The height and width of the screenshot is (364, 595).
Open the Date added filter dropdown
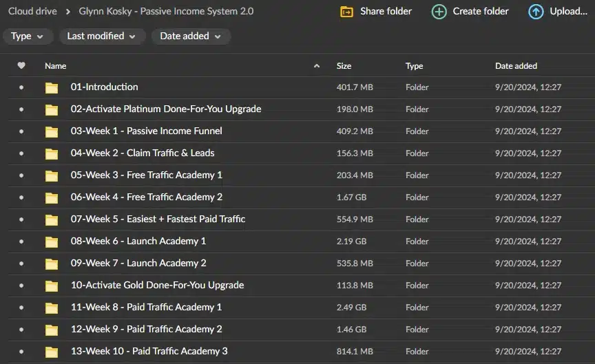pyautogui.click(x=191, y=36)
